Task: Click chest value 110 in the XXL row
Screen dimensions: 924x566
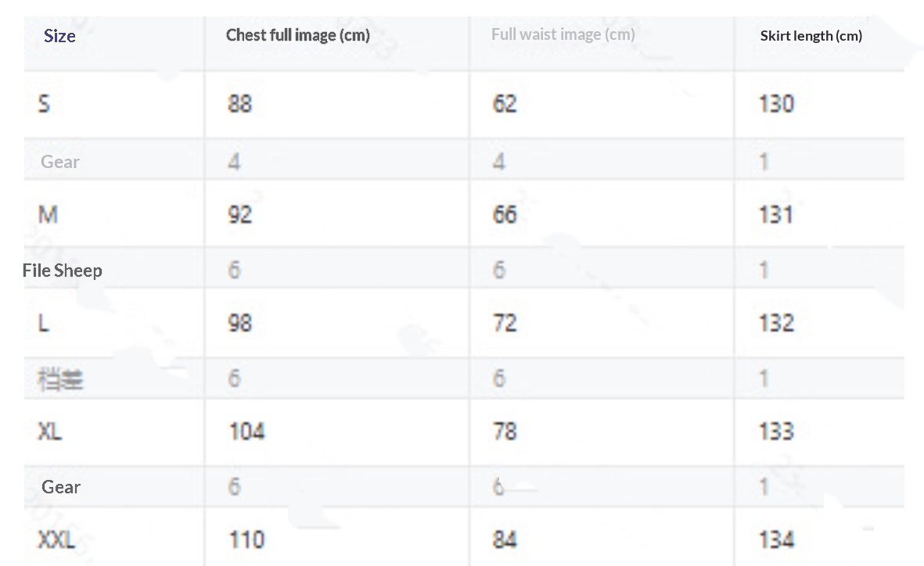Action: [246, 539]
